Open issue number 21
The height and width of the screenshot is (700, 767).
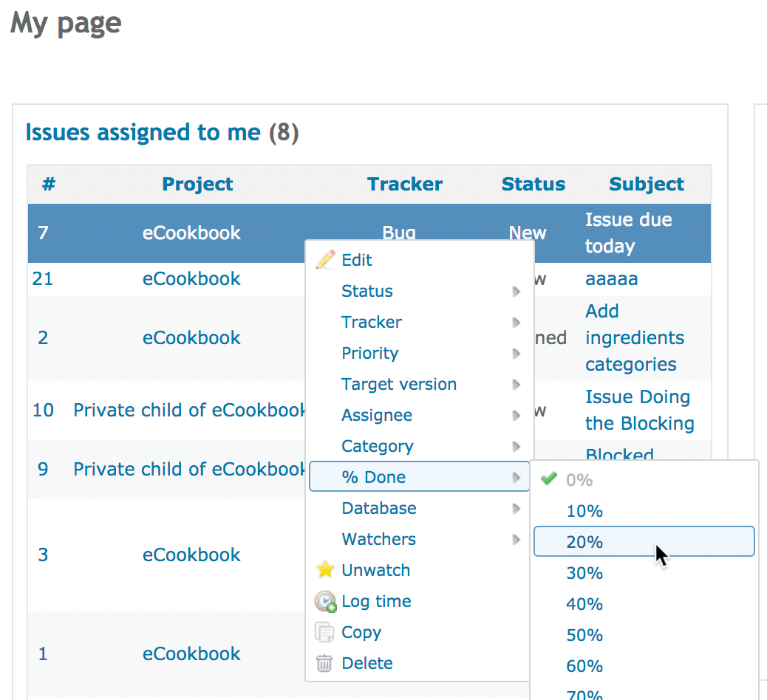[43, 278]
